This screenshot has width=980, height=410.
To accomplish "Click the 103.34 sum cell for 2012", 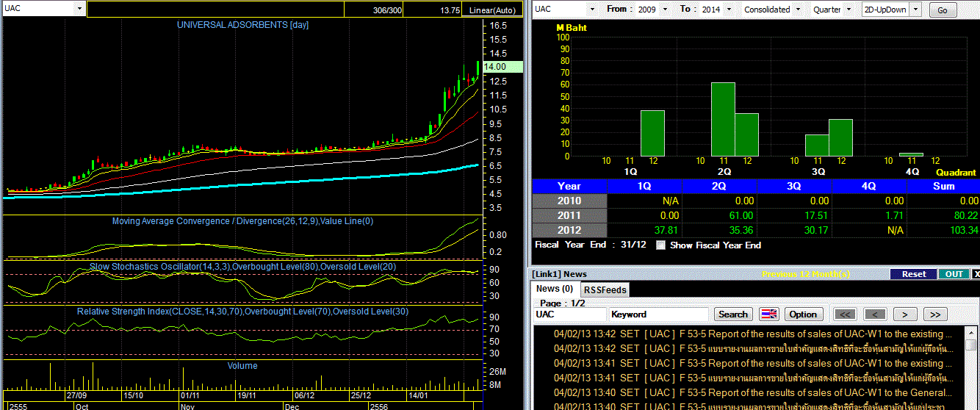I will pyautogui.click(x=943, y=230).
